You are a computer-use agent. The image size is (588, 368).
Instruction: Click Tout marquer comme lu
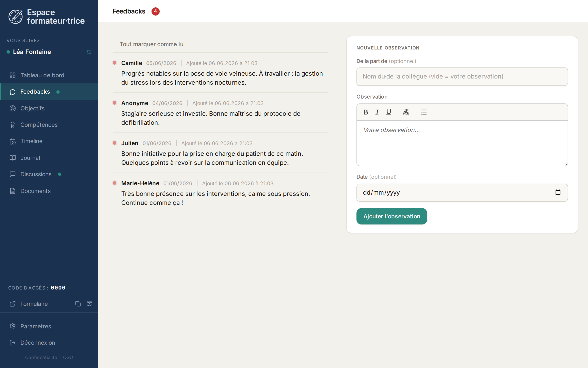(x=151, y=44)
